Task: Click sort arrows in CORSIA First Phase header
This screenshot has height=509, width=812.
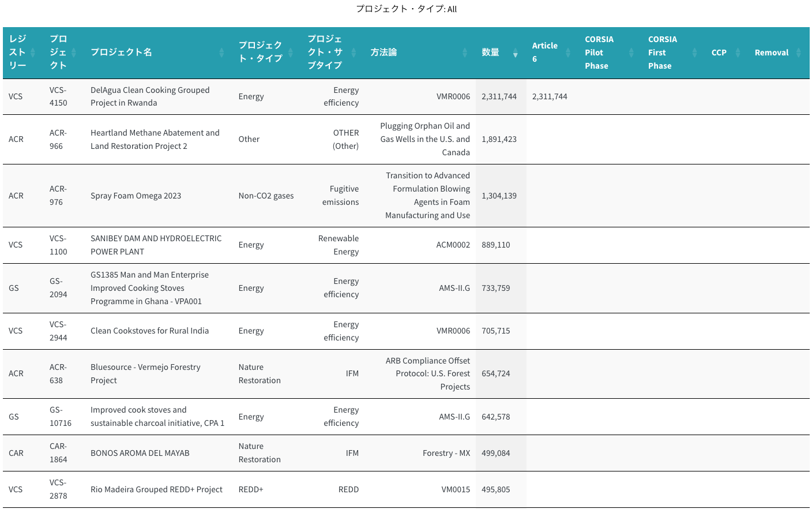Action: tap(694, 53)
